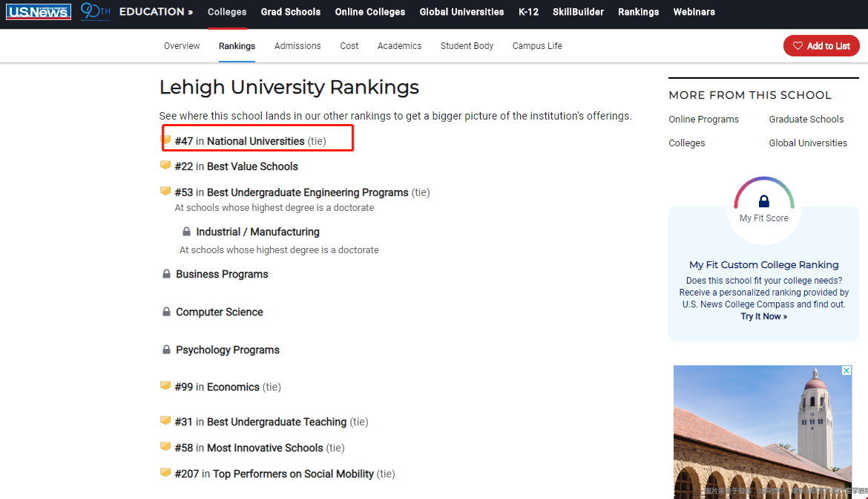Open the National Universities ranking link
The height and width of the screenshot is (499, 868).
[x=256, y=141]
